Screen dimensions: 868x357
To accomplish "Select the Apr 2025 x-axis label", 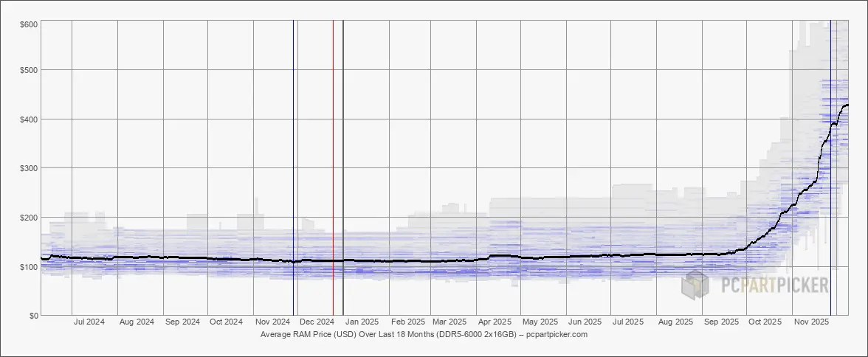I will [x=495, y=322].
